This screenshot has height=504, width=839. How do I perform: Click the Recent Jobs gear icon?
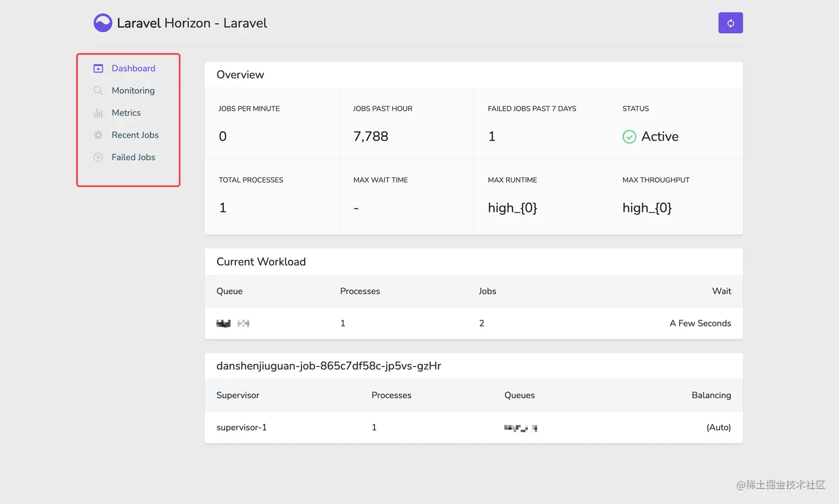tap(98, 135)
